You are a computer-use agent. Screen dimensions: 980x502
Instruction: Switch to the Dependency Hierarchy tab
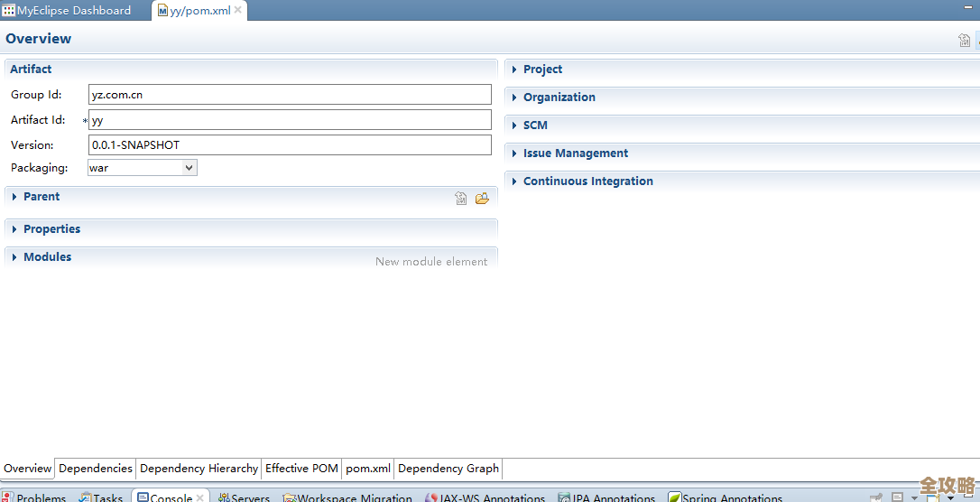coord(199,468)
